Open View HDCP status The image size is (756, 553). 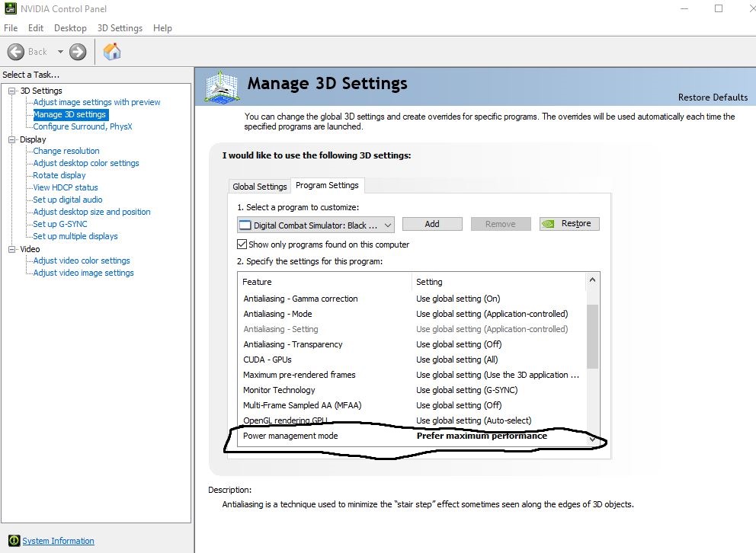(x=66, y=187)
